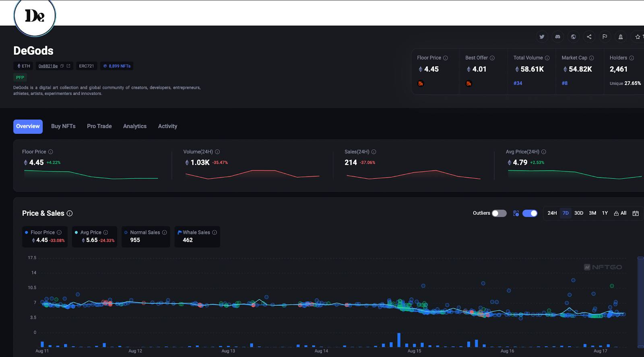Toggle Avg Price legend series 5.65

[95, 237]
